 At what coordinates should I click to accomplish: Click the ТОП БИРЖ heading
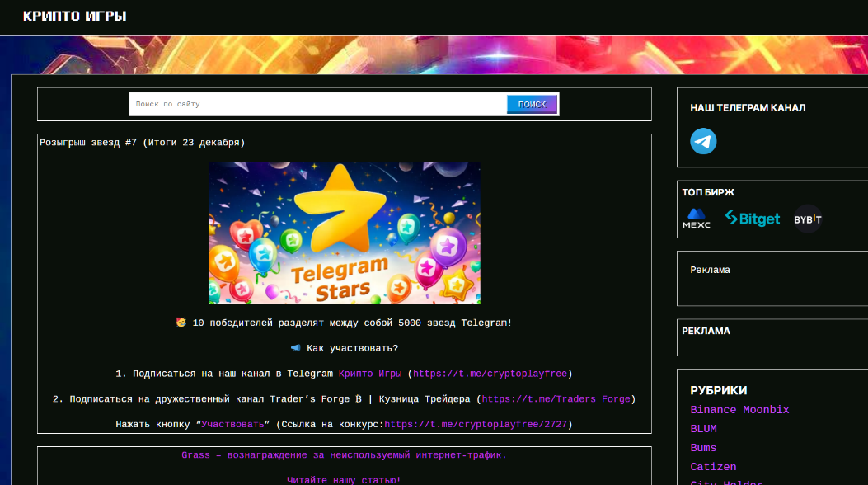pos(708,193)
